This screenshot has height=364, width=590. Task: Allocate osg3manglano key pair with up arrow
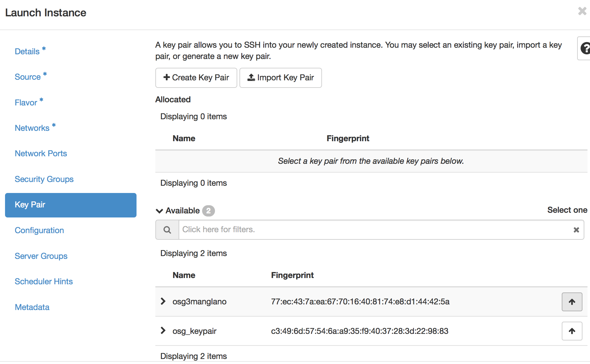coord(572,302)
